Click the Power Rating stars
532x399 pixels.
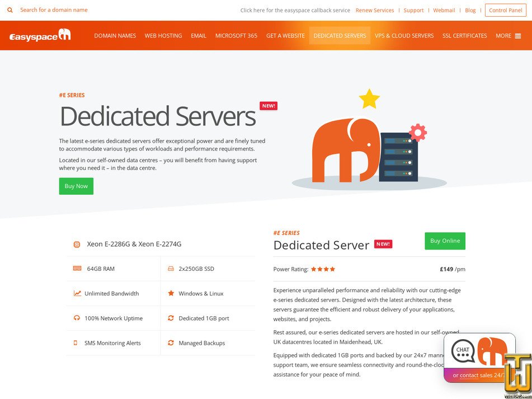[323, 269]
